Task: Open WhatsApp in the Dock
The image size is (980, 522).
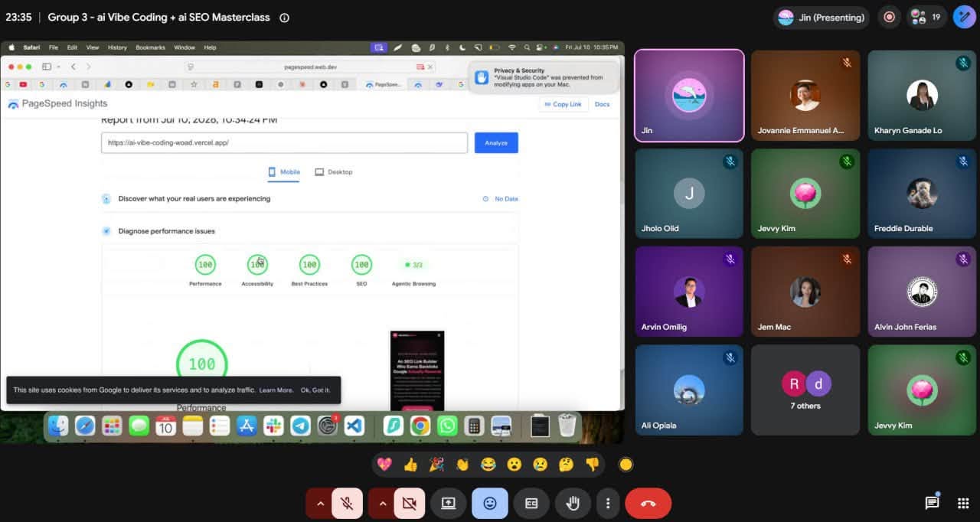Action: (447, 426)
